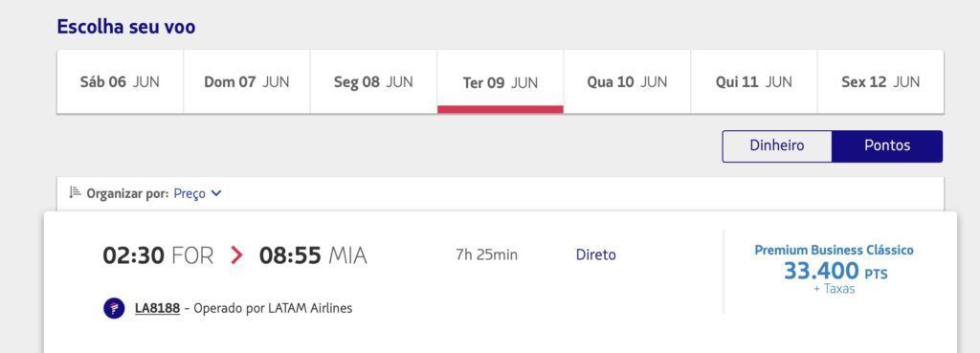Select the Sex 12 JUN date tab
The width and height of the screenshot is (980, 353).
pyautogui.click(x=880, y=82)
